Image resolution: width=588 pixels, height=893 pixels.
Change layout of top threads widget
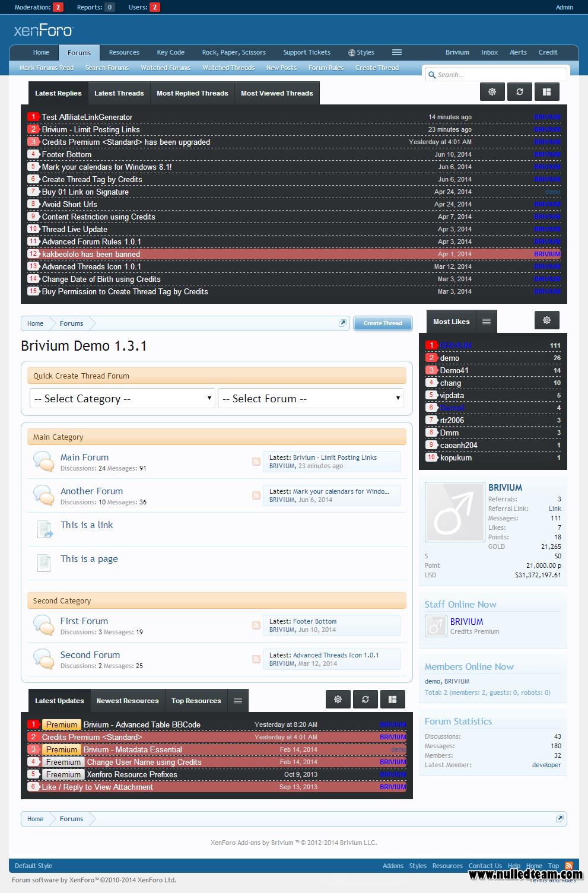[546, 92]
